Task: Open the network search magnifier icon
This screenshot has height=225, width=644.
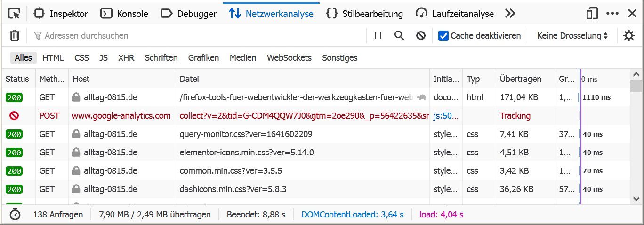Action: (399, 36)
